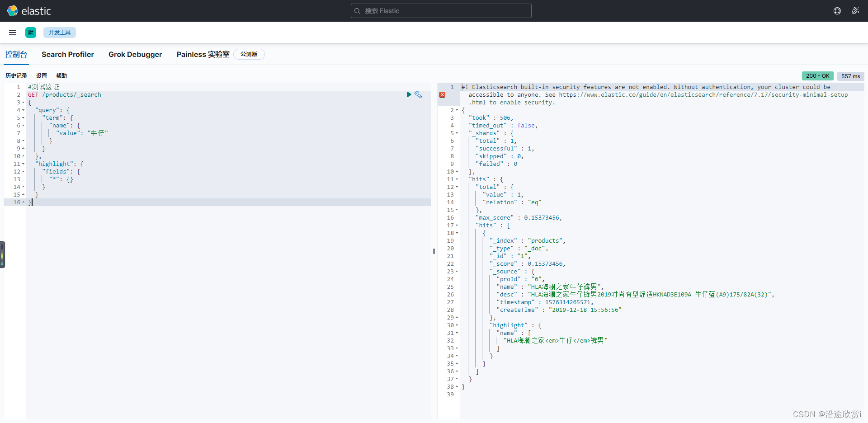
Task: Open 帮助 help
Action: [61, 76]
